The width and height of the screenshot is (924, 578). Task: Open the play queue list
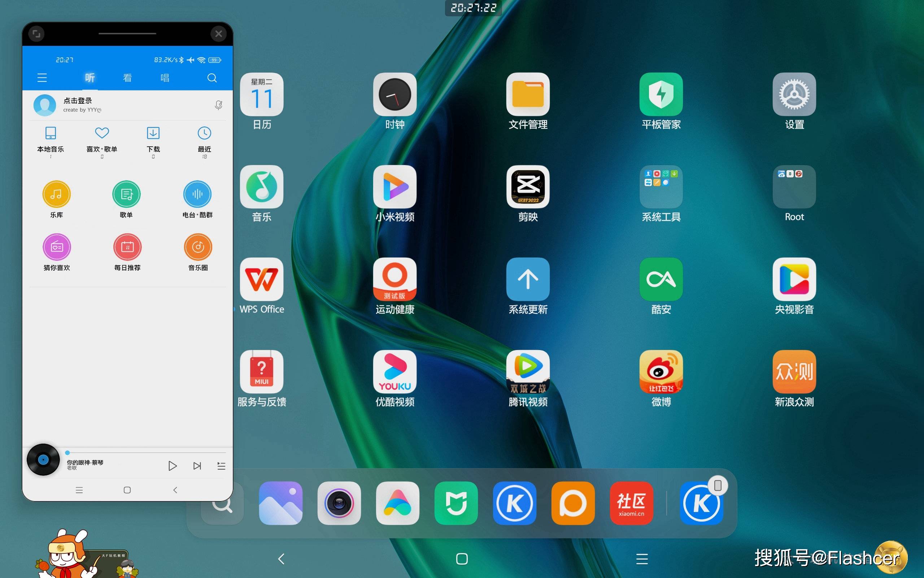point(221,466)
